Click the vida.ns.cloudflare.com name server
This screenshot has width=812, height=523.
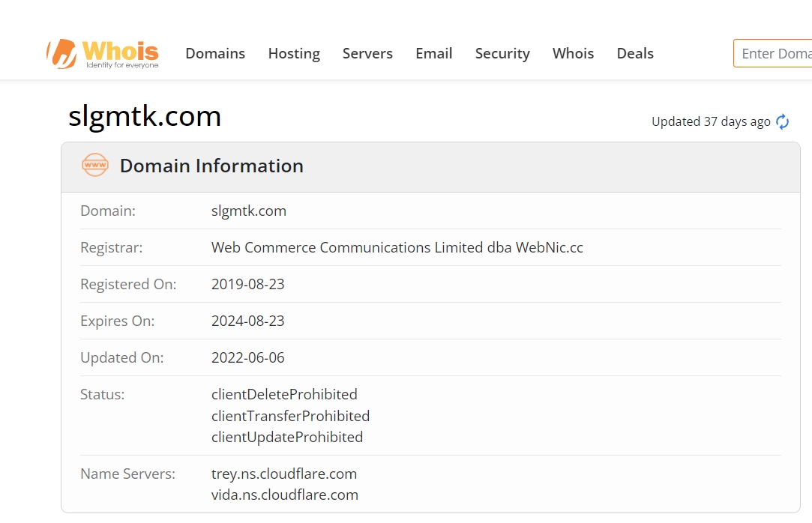coord(285,495)
